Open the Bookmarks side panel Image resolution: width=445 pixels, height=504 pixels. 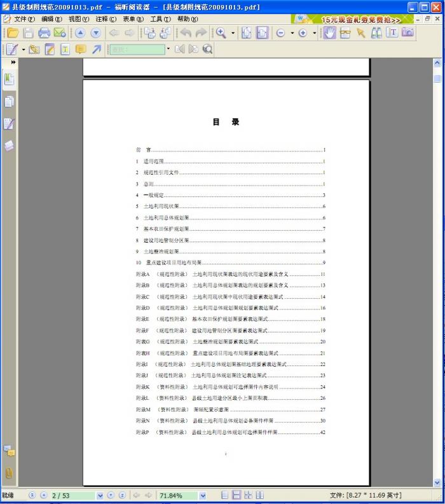coord(9,79)
